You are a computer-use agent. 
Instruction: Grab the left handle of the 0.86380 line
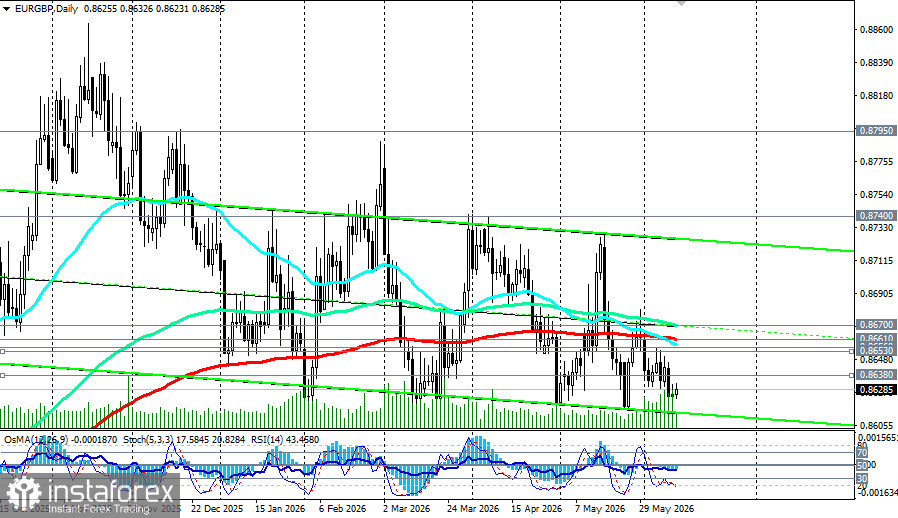pyautogui.click(x=2, y=375)
